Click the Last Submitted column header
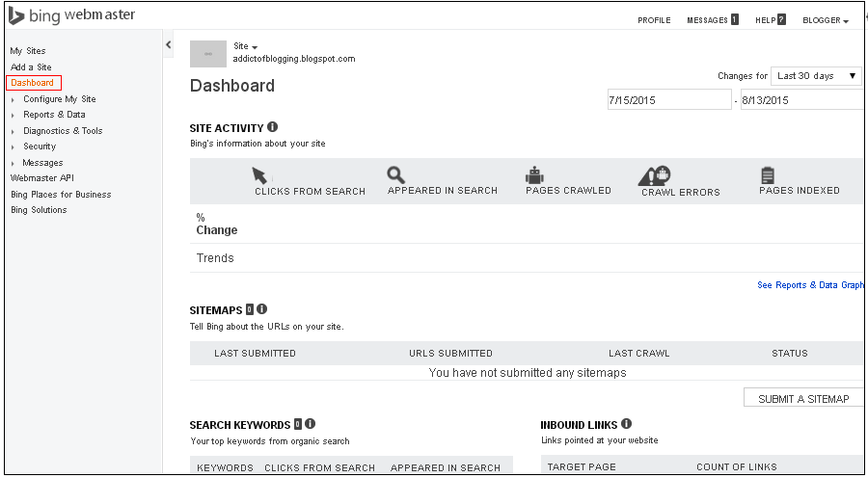Image resolution: width=868 pixels, height=478 pixels. pos(255,353)
